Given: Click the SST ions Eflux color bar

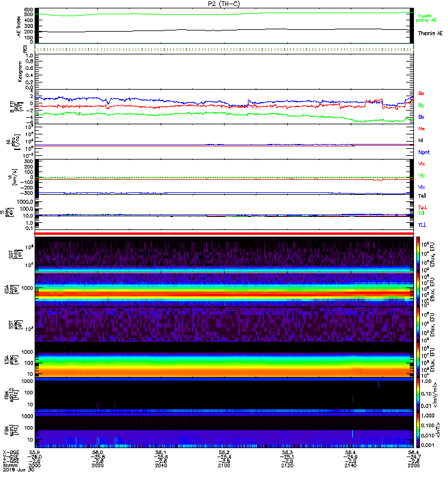Looking at the screenshot, I should (418, 255).
